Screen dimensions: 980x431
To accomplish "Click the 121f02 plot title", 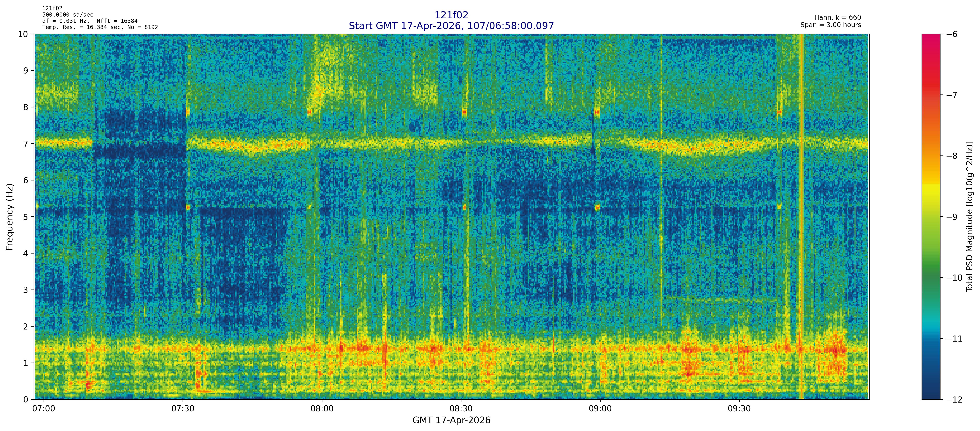I will coord(451,15).
